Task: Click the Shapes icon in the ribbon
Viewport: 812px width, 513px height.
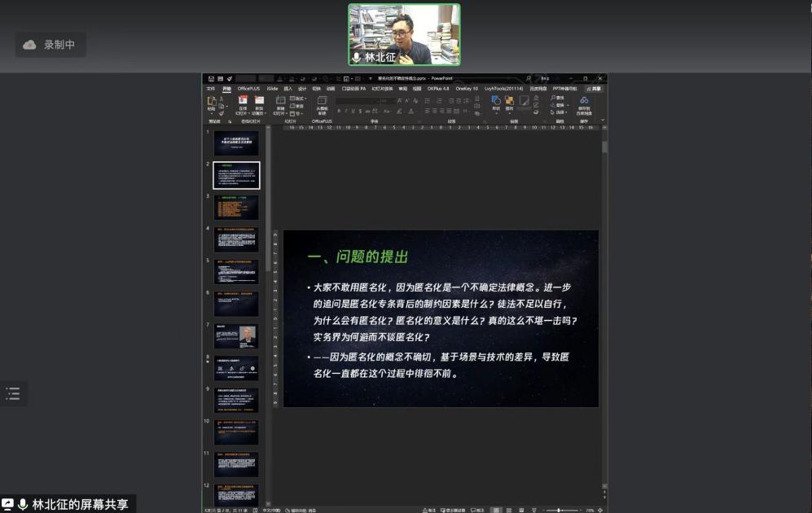Action: [x=496, y=102]
